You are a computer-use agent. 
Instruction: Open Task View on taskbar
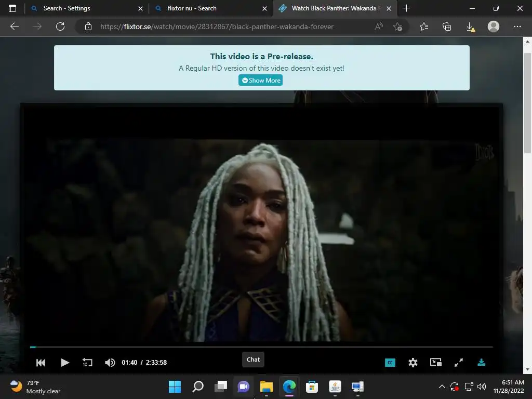point(220,387)
